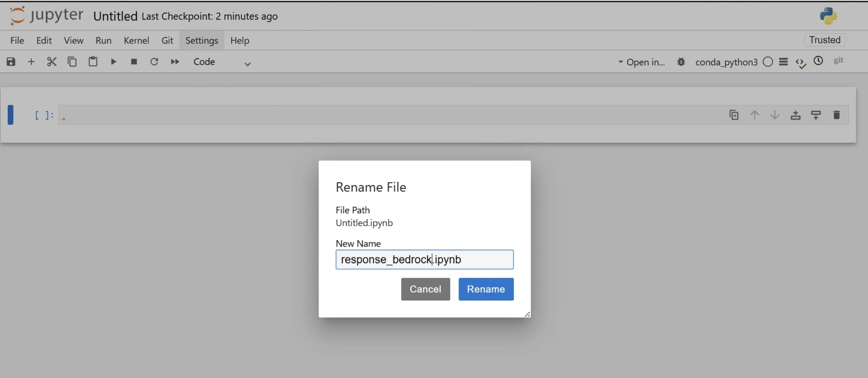Click the git label in the toolbar

pyautogui.click(x=838, y=60)
